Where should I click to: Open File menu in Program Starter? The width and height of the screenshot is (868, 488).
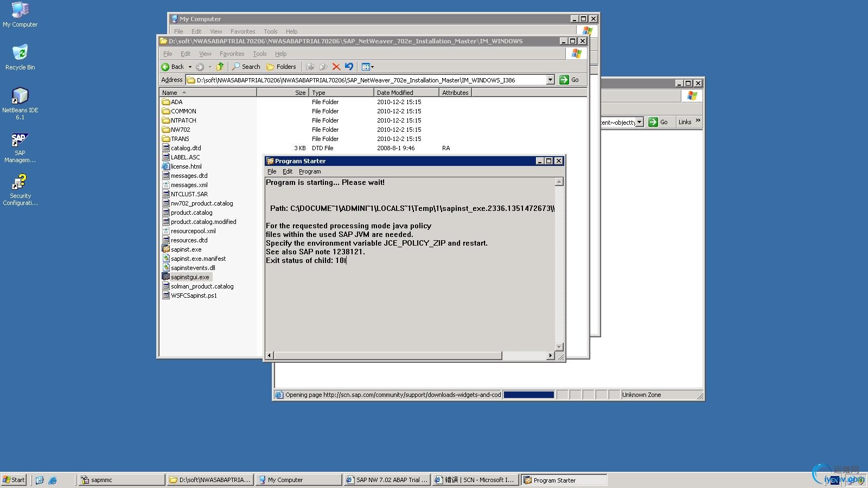272,171
